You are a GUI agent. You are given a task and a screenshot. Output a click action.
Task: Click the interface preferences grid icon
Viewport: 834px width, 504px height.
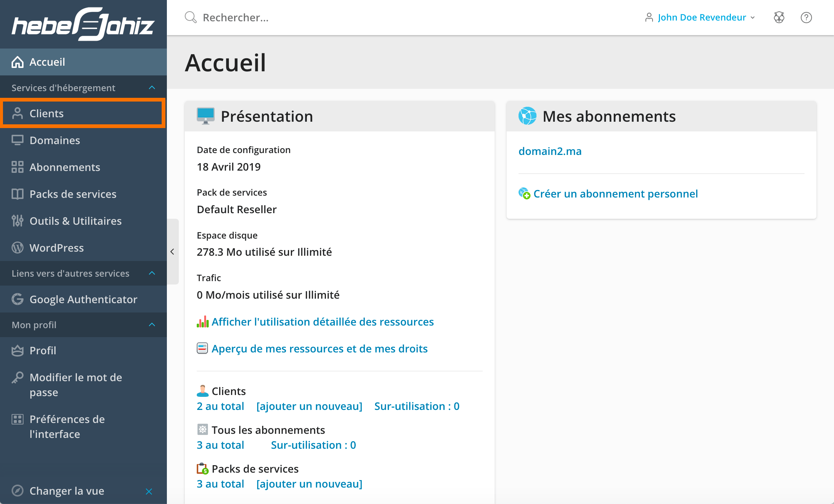[18, 419]
